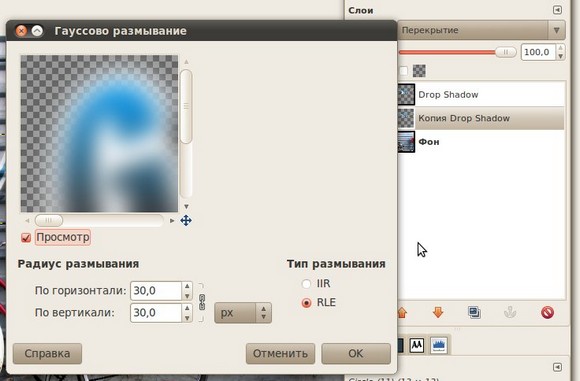Raise the layer with the up arrow
The image size is (580, 381).
402,313
